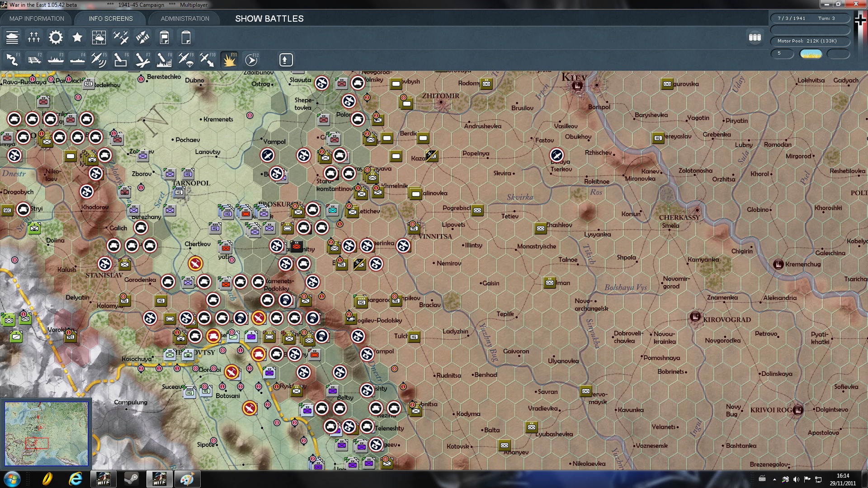
Task: Select the F3 naval transport mode
Action: pos(56,60)
